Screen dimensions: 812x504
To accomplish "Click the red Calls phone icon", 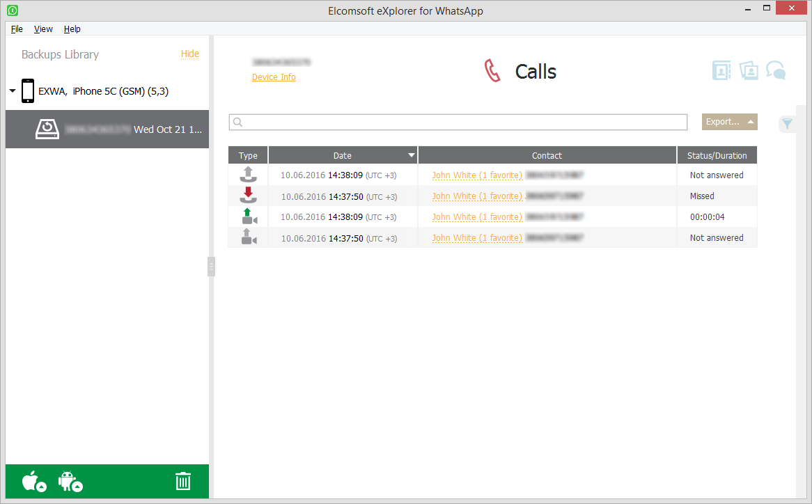I will click(492, 71).
